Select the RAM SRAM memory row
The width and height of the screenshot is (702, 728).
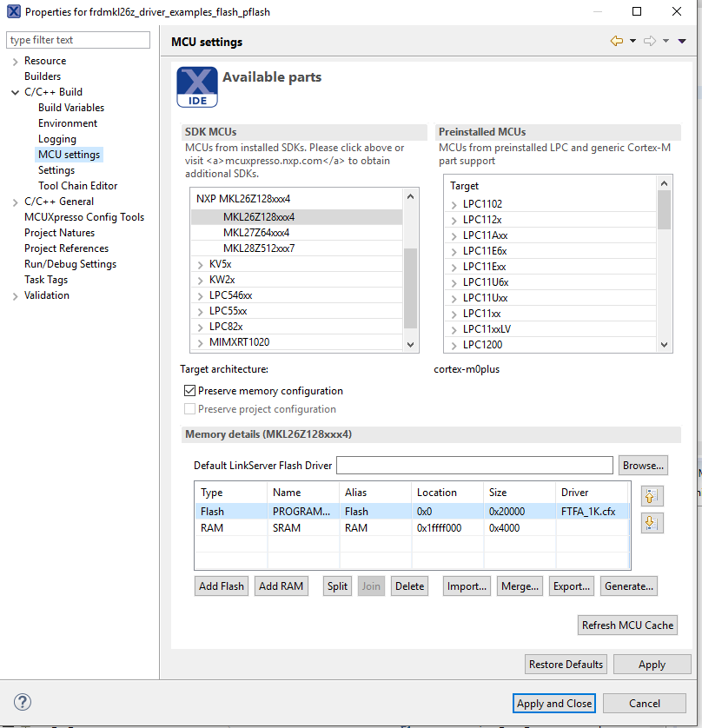[x=412, y=528]
